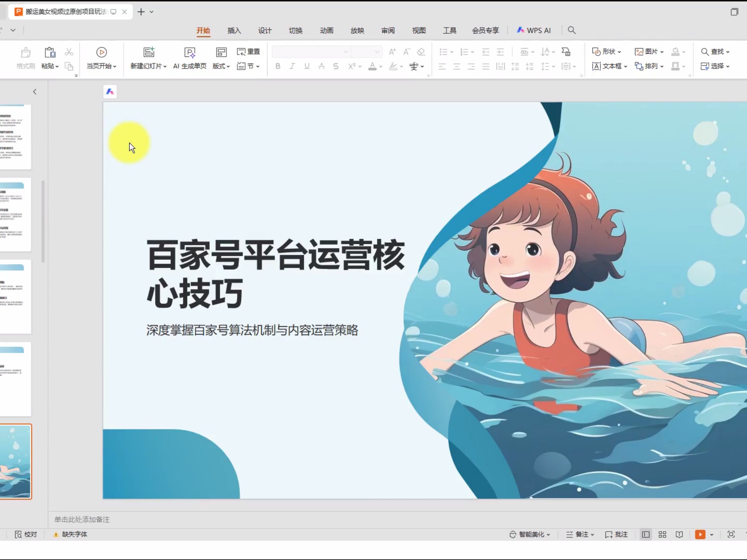Click the Proofread (校对) status button
This screenshot has height=560, width=747.
point(26,535)
